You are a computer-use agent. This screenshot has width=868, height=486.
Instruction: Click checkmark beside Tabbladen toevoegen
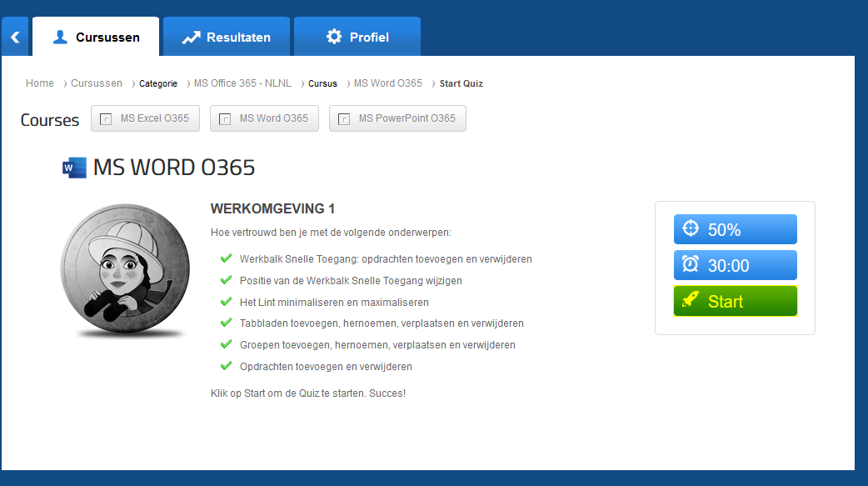point(226,323)
